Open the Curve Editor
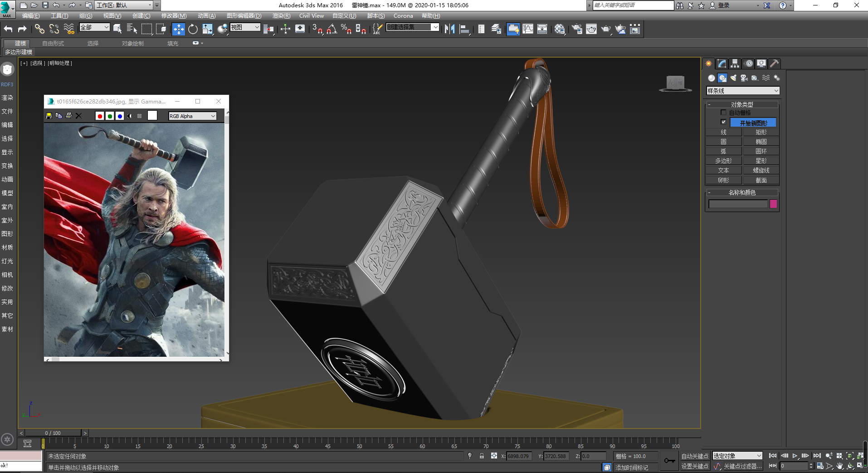 528,29
